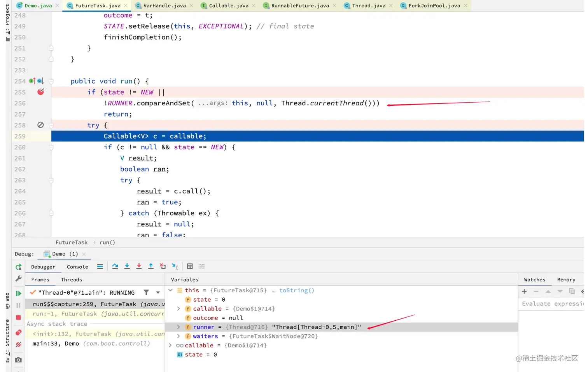588x372 pixels.
Task: Toggle the breakpoint on line 255
Action: coord(40,92)
